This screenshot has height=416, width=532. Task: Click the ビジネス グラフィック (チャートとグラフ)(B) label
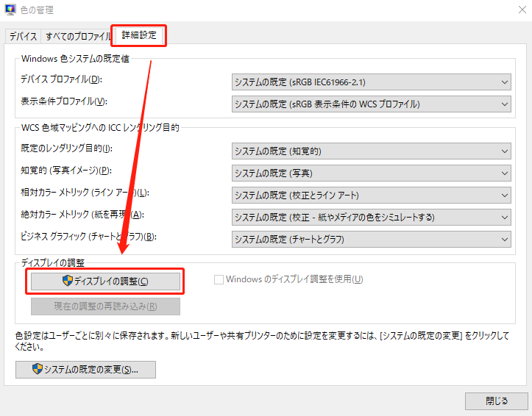pos(88,237)
